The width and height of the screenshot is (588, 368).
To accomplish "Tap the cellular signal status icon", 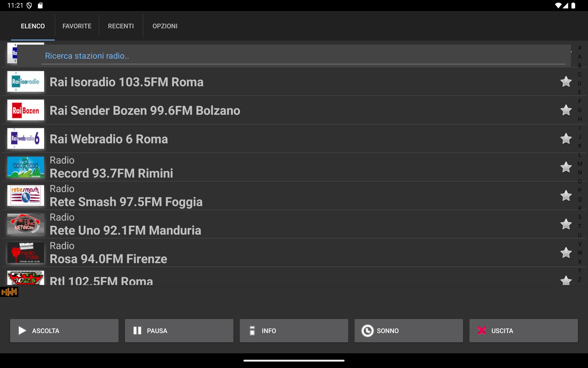I will click(x=565, y=5).
